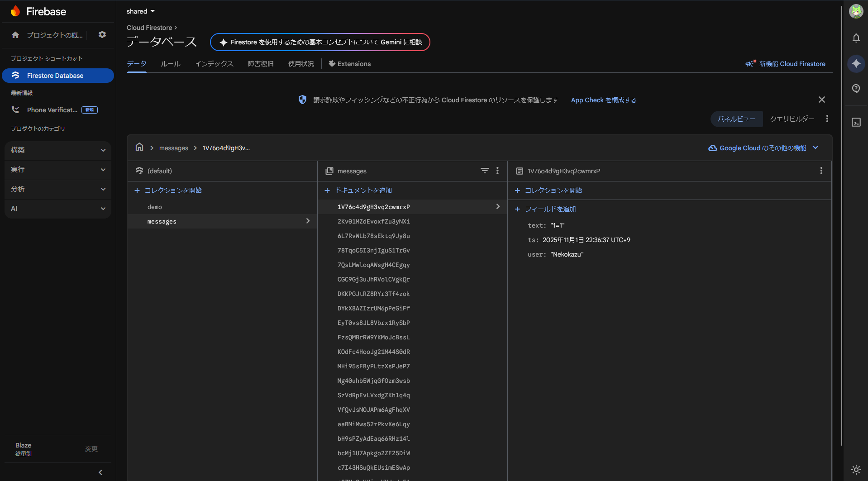Open the help question mark icon
Screen dimensions: 868x481
856,89
